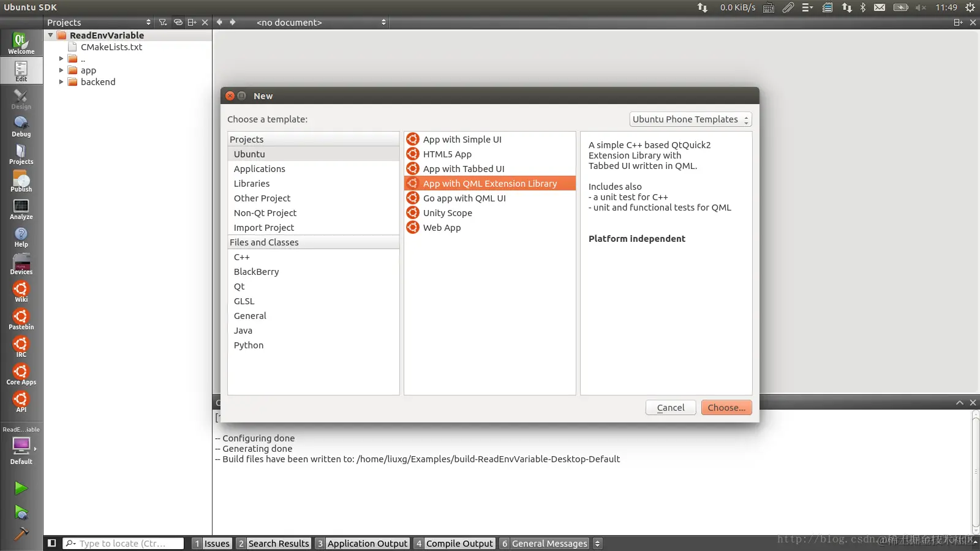Open the Design mode
980x551 pixels.
point(21,99)
